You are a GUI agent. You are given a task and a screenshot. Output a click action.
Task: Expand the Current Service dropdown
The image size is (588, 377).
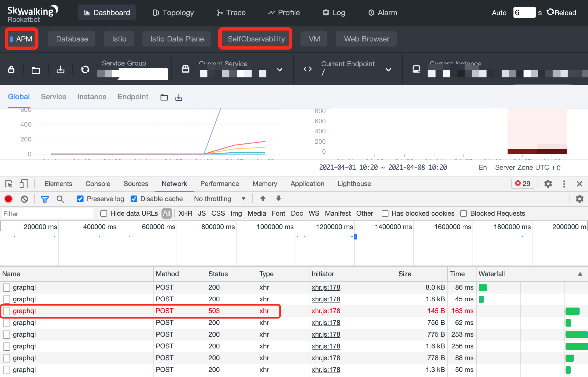point(279,69)
